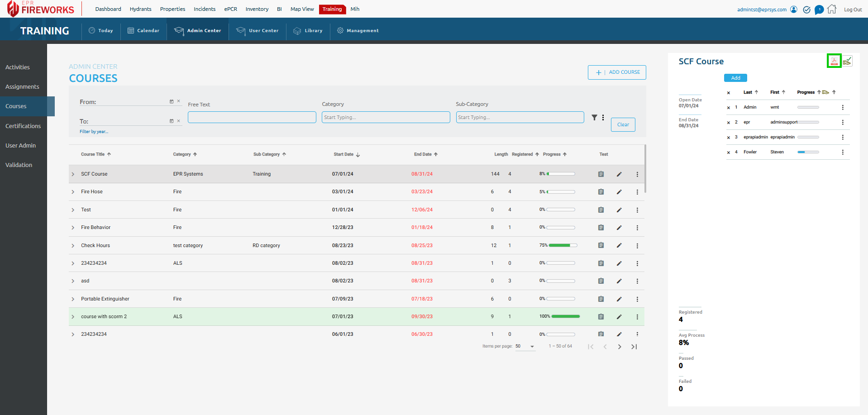This screenshot has height=415, width=868.
Task: Select Certifications in the sidebar
Action: coord(23,126)
